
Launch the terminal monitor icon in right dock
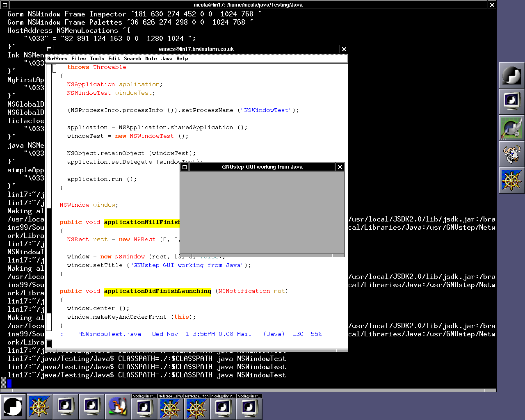click(511, 101)
